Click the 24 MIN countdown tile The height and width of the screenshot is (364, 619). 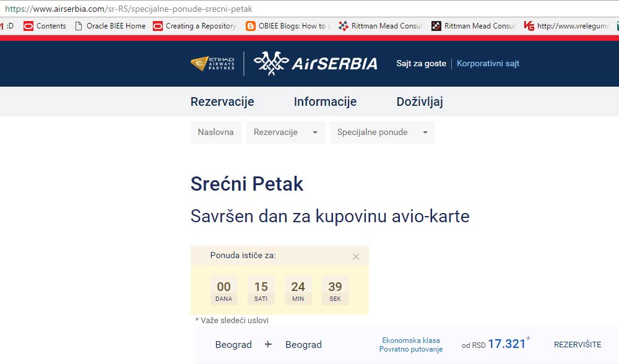298,290
